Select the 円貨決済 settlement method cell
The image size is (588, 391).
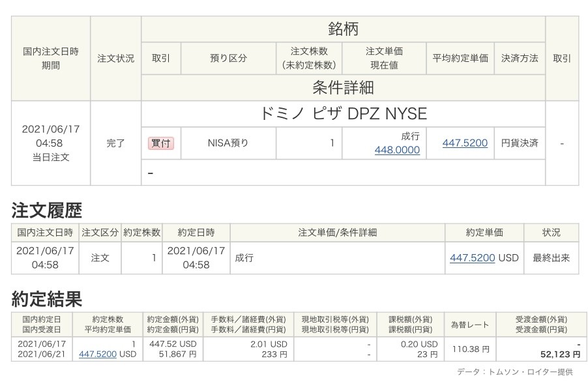click(x=520, y=143)
